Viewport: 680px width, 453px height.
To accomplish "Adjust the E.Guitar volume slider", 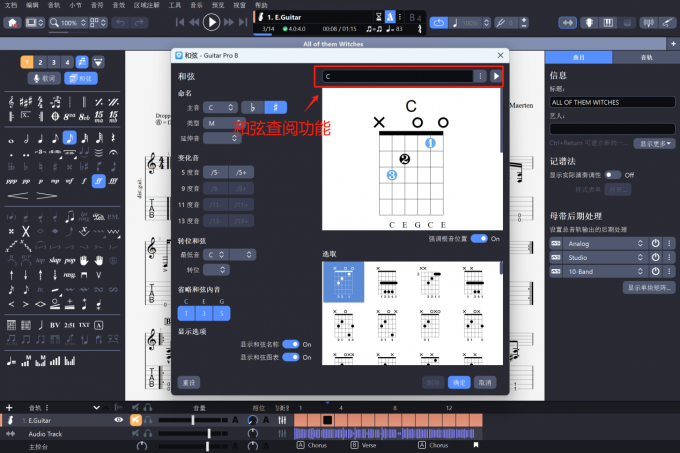I will click(193, 420).
